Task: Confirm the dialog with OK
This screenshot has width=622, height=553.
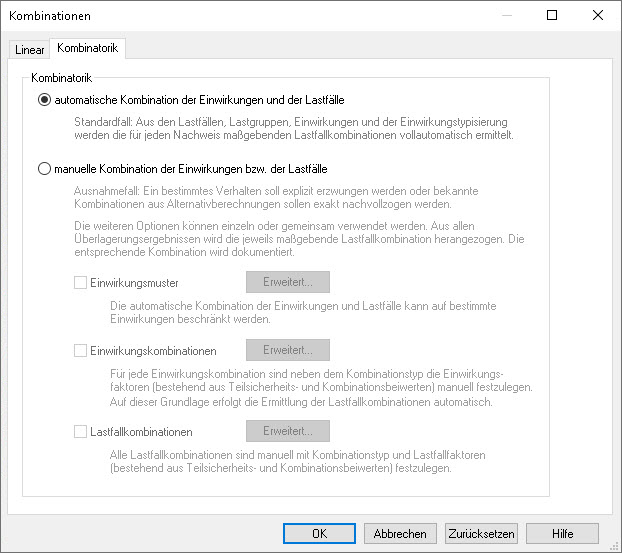Action: (319, 534)
